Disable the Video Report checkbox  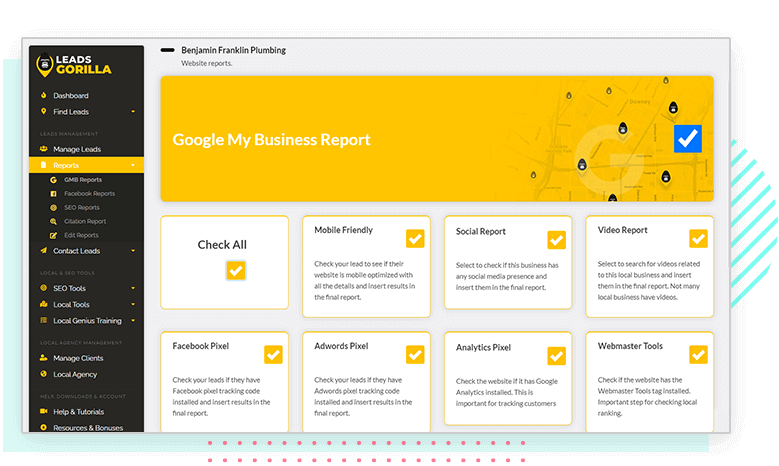coord(698,238)
